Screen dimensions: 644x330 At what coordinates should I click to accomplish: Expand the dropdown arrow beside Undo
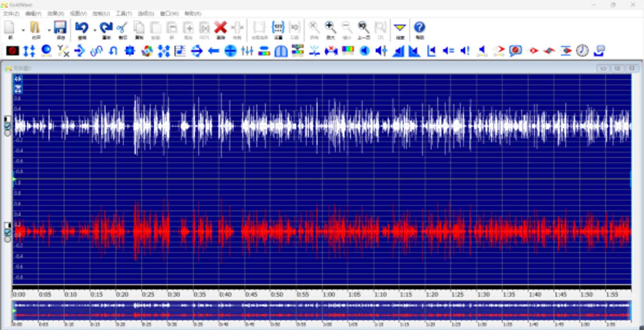coord(95,30)
